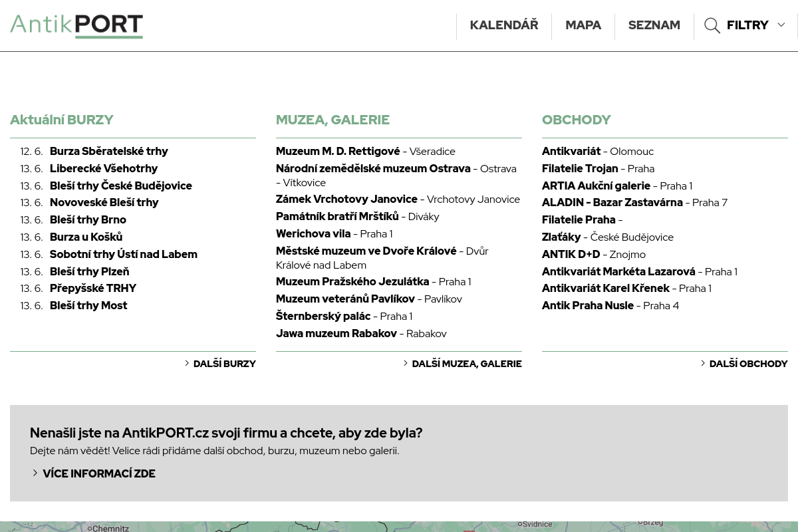Select Jawa muzeum Rabakov link
Screen dimensions: 798x532
336,333
